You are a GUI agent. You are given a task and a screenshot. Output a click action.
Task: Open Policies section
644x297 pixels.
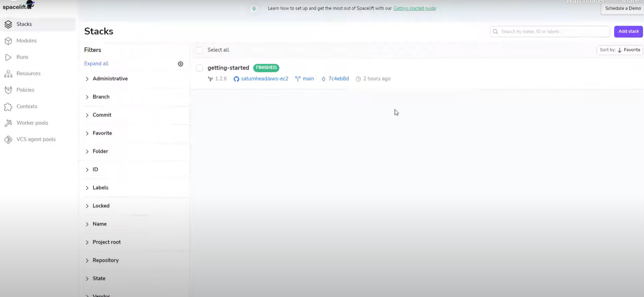coord(25,90)
